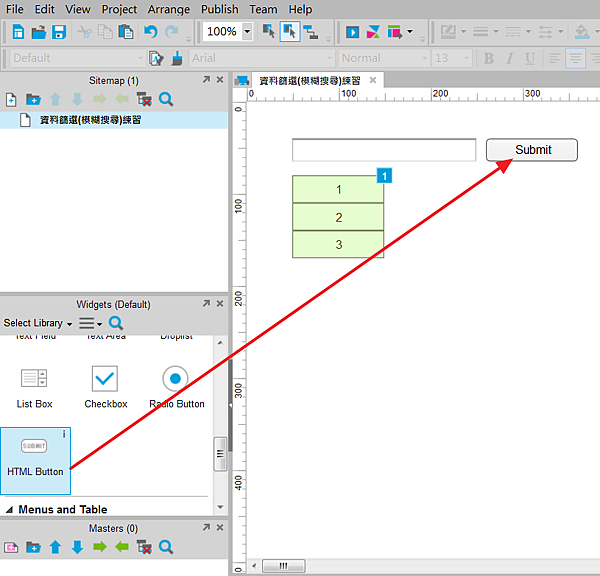Image resolution: width=600 pixels, height=576 pixels.
Task: Select the Connector tool
Action: [311, 32]
